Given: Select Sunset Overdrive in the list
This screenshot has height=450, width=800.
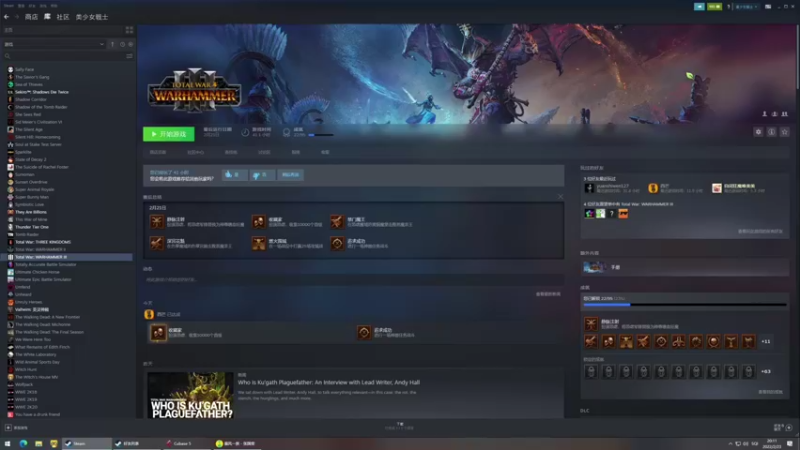Looking at the screenshot, I should coord(31,182).
